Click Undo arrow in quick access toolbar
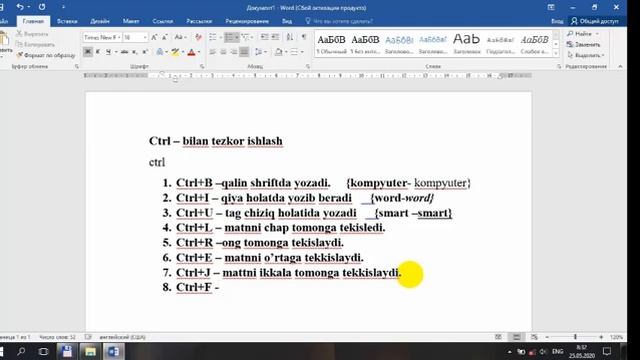 point(20,7)
